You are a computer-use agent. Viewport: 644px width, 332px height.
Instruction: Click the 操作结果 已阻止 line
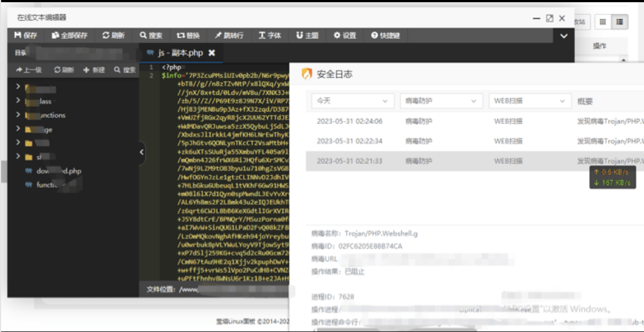point(338,271)
